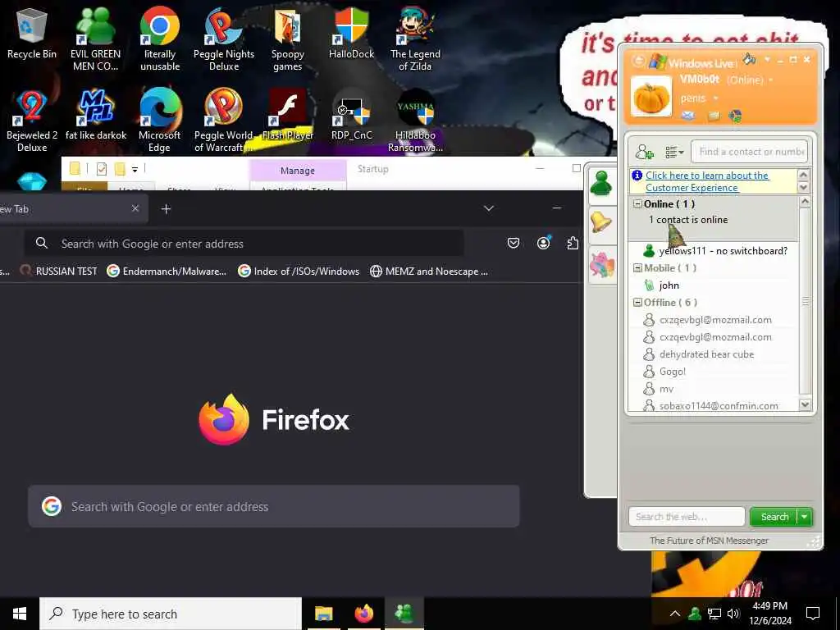Open the Firefox account icon
The width and height of the screenshot is (840, 630).
pyautogui.click(x=544, y=243)
